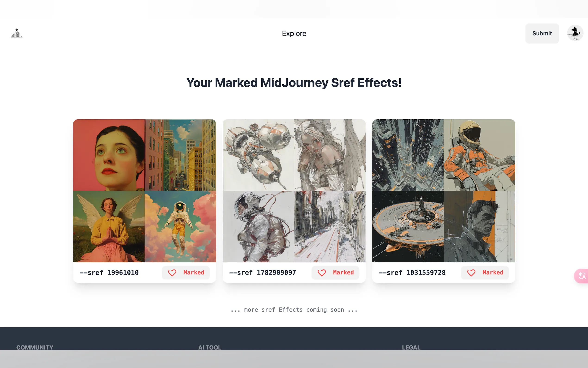
Task: Click heart icon for sref 1031559728
Action: [471, 273]
